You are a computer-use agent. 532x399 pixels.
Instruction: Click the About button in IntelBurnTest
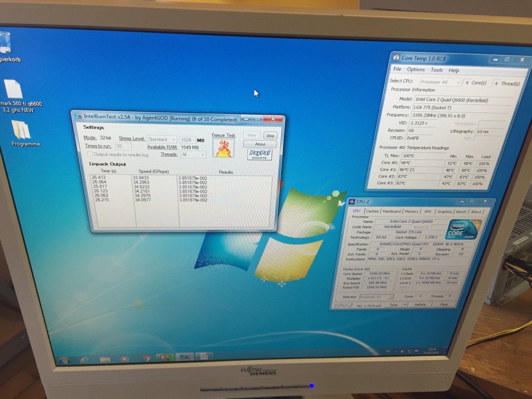point(260,144)
